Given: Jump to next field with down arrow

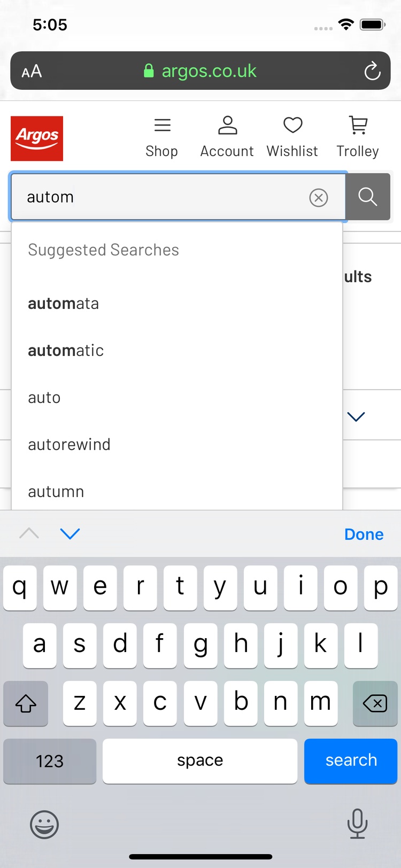Looking at the screenshot, I should tap(70, 533).
